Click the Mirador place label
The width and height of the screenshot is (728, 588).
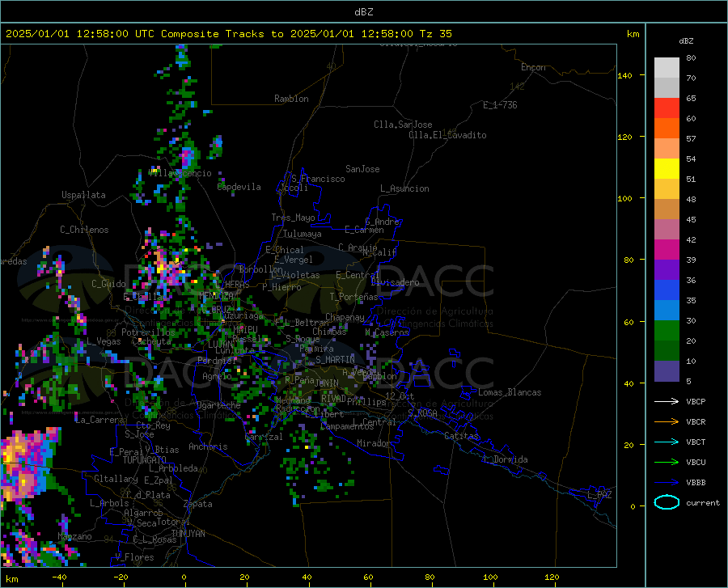[x=374, y=443]
